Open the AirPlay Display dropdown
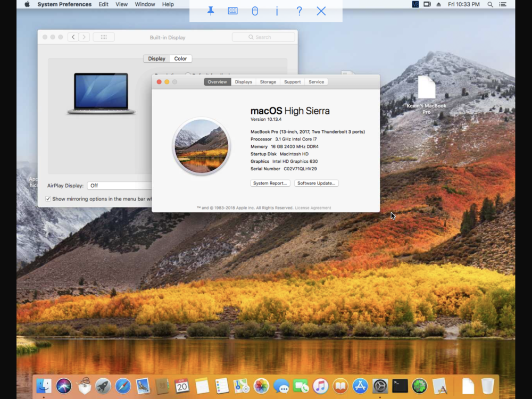Image resolution: width=532 pixels, height=399 pixels. (120, 186)
